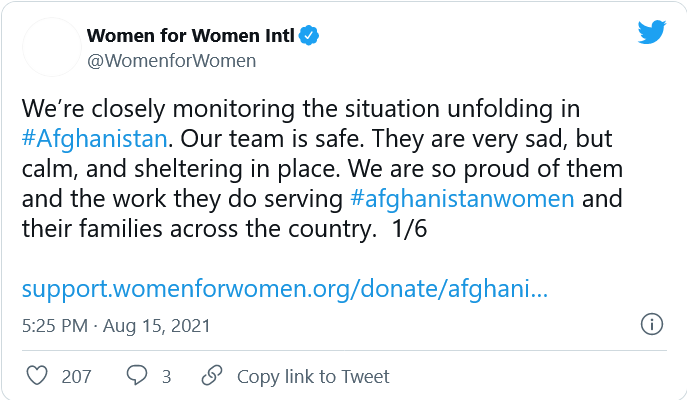
Task: Open the #afghanistanwomen hashtag
Action: point(462,197)
